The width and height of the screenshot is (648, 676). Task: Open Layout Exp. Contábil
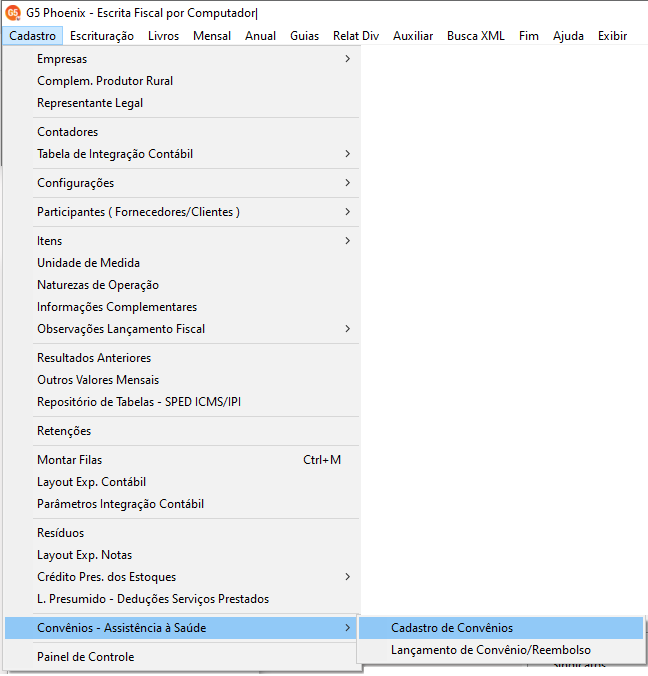click(182, 482)
